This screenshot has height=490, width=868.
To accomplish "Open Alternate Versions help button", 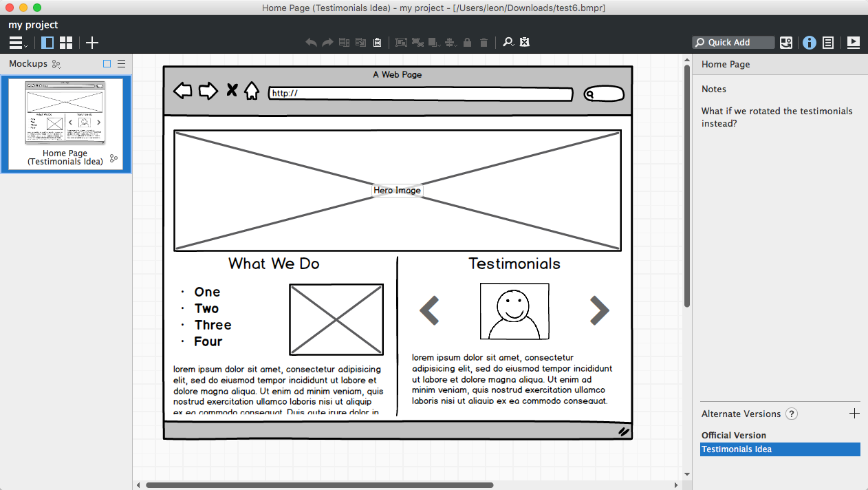I will pos(792,414).
